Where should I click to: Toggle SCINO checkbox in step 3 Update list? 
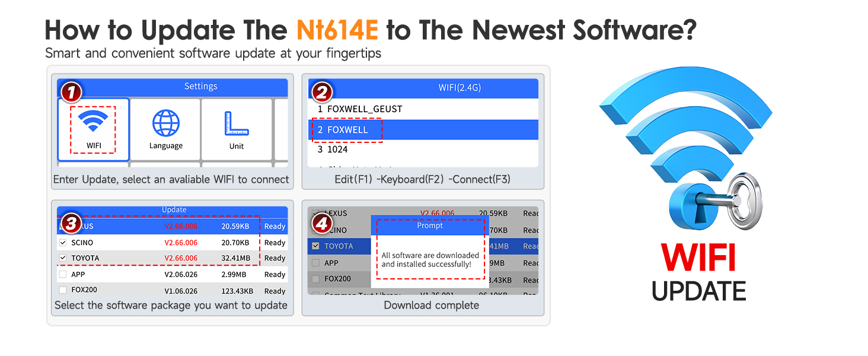(x=63, y=243)
